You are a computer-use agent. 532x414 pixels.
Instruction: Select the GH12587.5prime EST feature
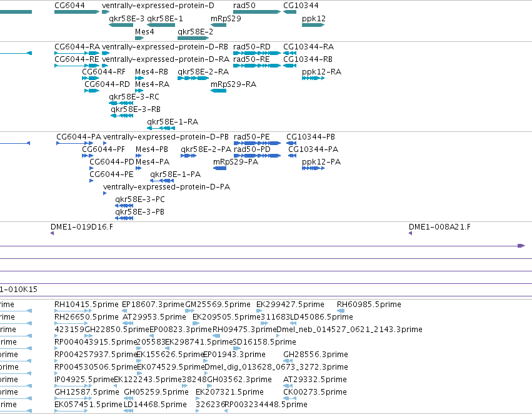pos(73,398)
